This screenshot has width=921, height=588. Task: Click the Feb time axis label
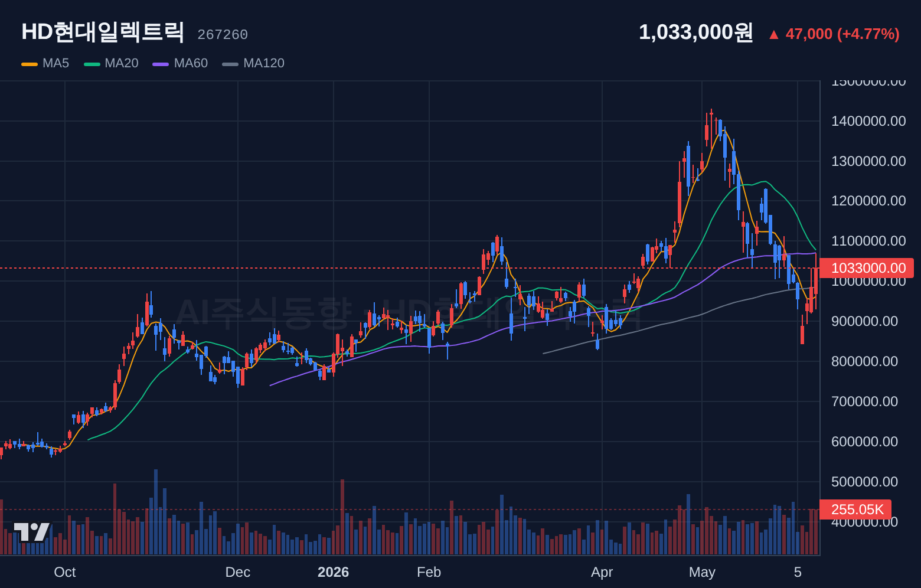point(429,572)
